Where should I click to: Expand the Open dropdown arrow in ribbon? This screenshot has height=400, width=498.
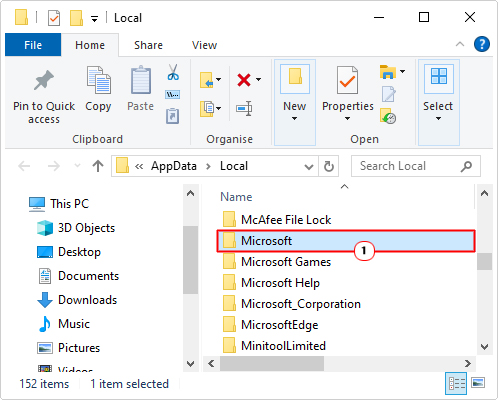[402, 71]
